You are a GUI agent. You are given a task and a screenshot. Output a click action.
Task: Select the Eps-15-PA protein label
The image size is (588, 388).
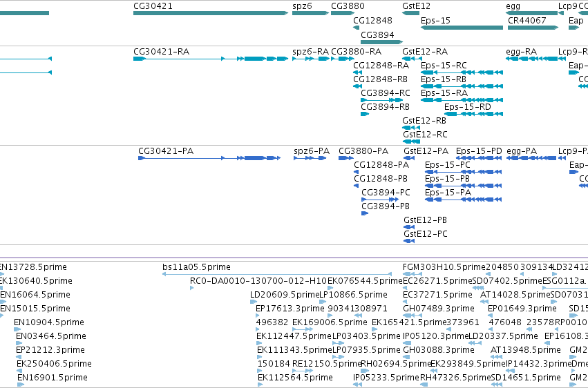(x=448, y=193)
